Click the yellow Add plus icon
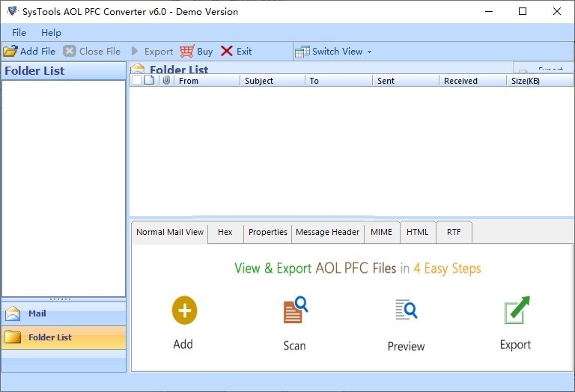Image resolution: width=575 pixels, height=392 pixels. pos(183,310)
